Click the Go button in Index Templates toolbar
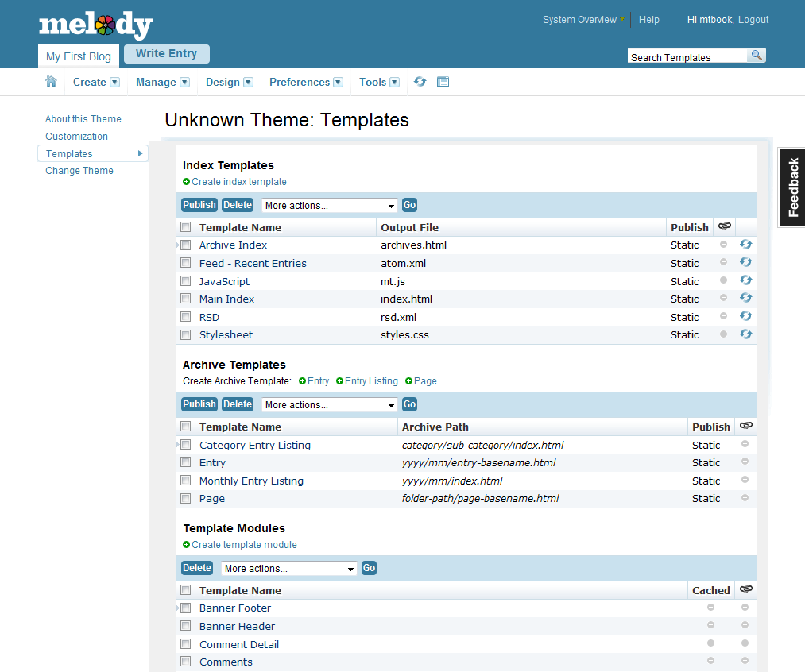This screenshot has width=805, height=672. pos(410,205)
